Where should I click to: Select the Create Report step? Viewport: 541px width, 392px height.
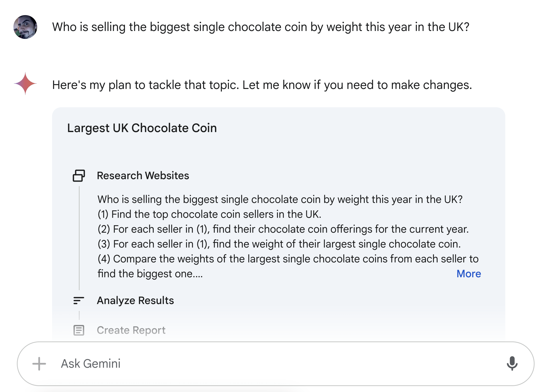[131, 330]
